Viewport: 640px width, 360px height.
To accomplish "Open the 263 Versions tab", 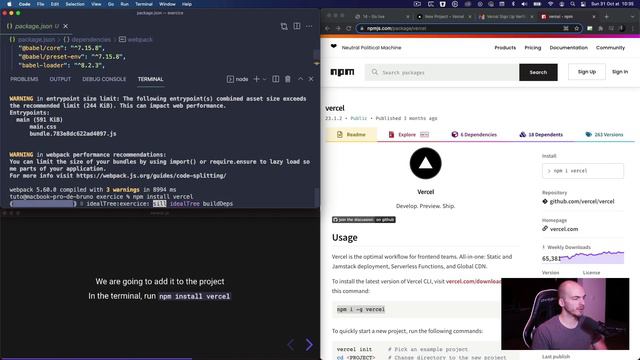I will [x=604, y=134].
